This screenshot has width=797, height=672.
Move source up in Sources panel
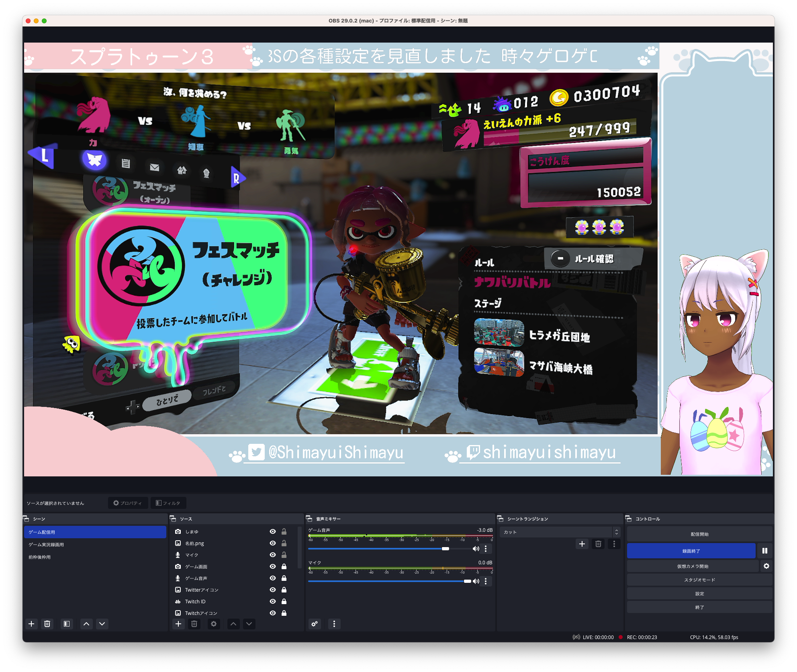(233, 624)
